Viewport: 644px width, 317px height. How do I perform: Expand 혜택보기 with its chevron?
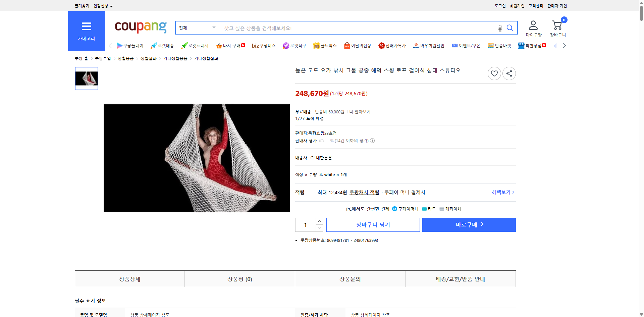click(502, 192)
